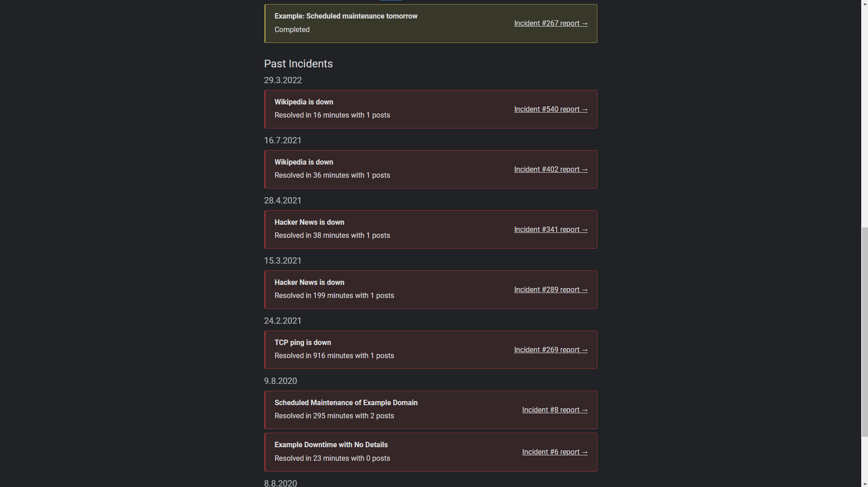Open the Incident #269 report link
The width and height of the screenshot is (868, 487).
[550, 350]
